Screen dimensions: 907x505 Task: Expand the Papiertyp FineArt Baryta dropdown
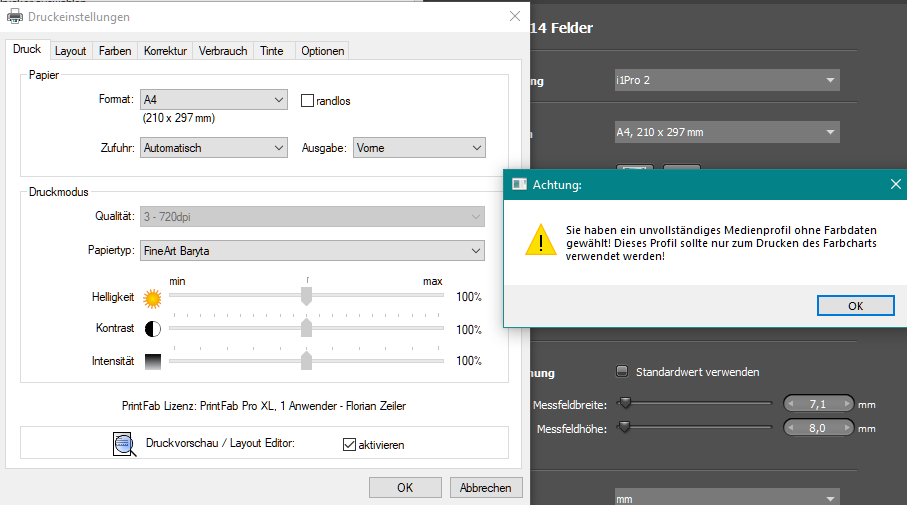click(x=311, y=250)
